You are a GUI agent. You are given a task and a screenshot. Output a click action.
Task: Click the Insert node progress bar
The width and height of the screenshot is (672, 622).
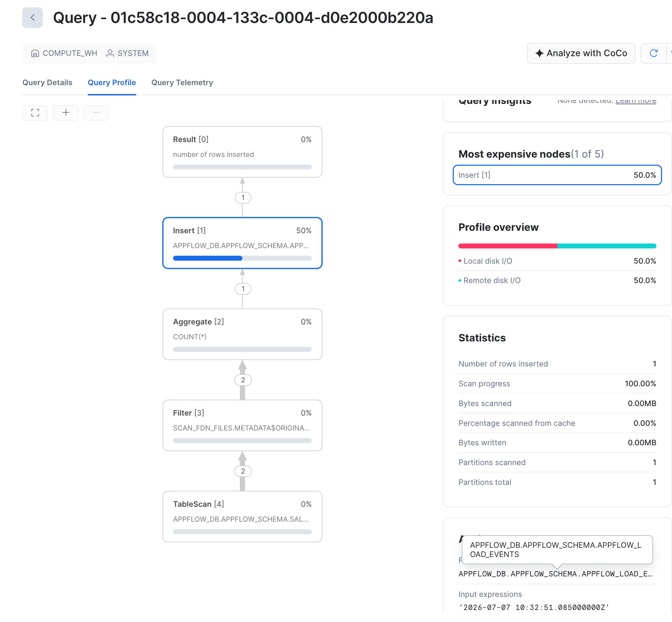(x=242, y=258)
